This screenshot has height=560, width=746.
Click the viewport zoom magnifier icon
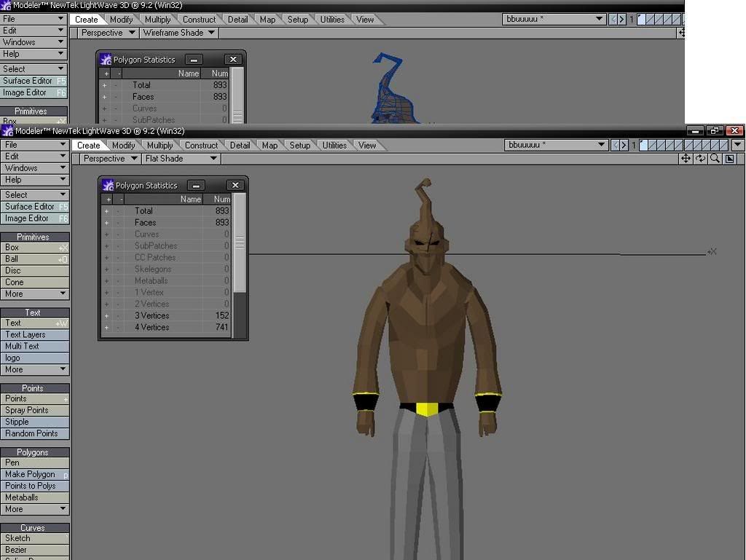coord(715,159)
